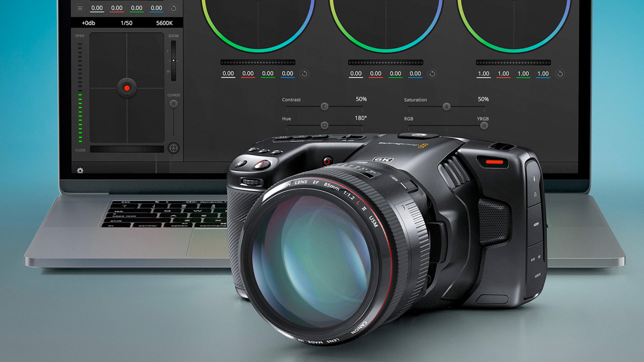Screen dimensions: 644x362
Task: Click the Saturation slider droplet knob
Action: coord(446,107)
